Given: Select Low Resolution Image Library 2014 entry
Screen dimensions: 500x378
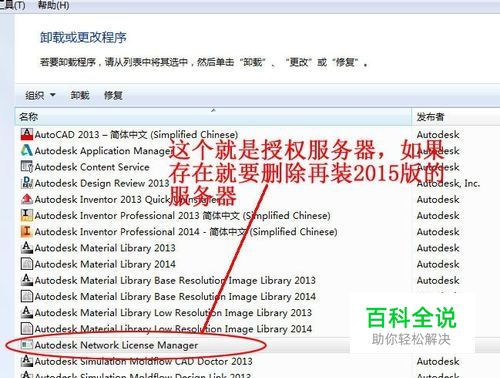Looking at the screenshot, I should point(173,329).
